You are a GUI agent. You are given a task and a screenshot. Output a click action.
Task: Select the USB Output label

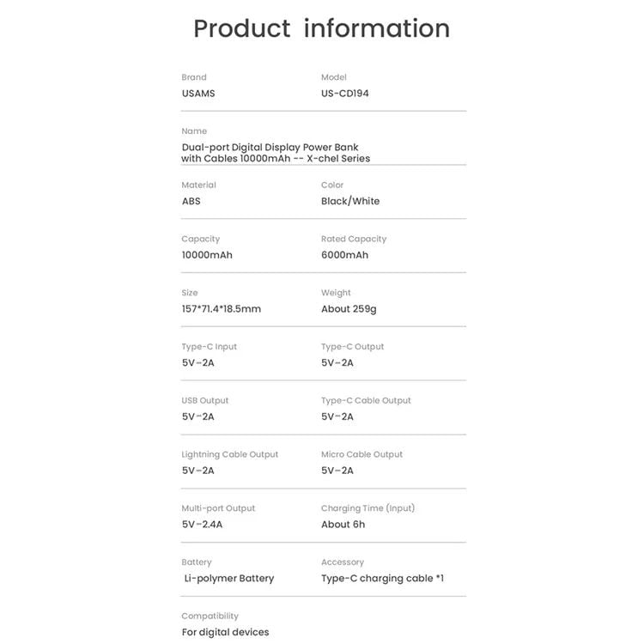click(205, 401)
